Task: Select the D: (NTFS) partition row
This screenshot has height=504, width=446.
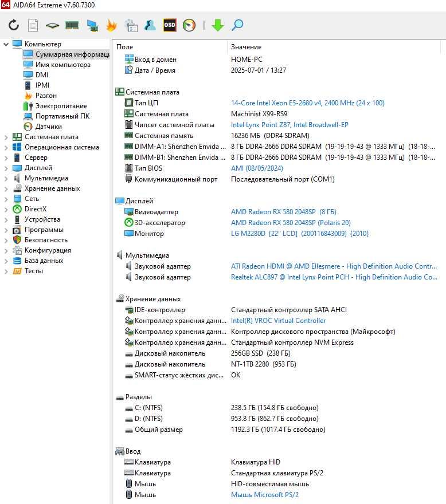Action: pyautogui.click(x=279, y=419)
